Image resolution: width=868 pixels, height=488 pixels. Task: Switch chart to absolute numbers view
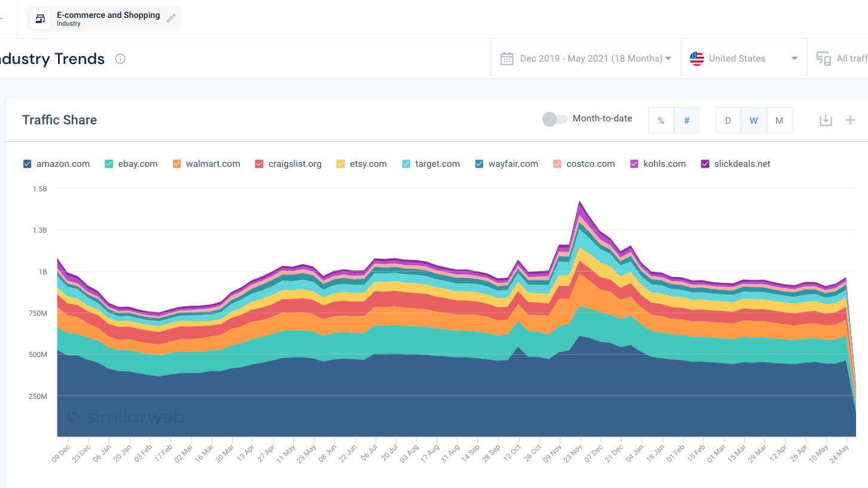pyautogui.click(x=687, y=120)
